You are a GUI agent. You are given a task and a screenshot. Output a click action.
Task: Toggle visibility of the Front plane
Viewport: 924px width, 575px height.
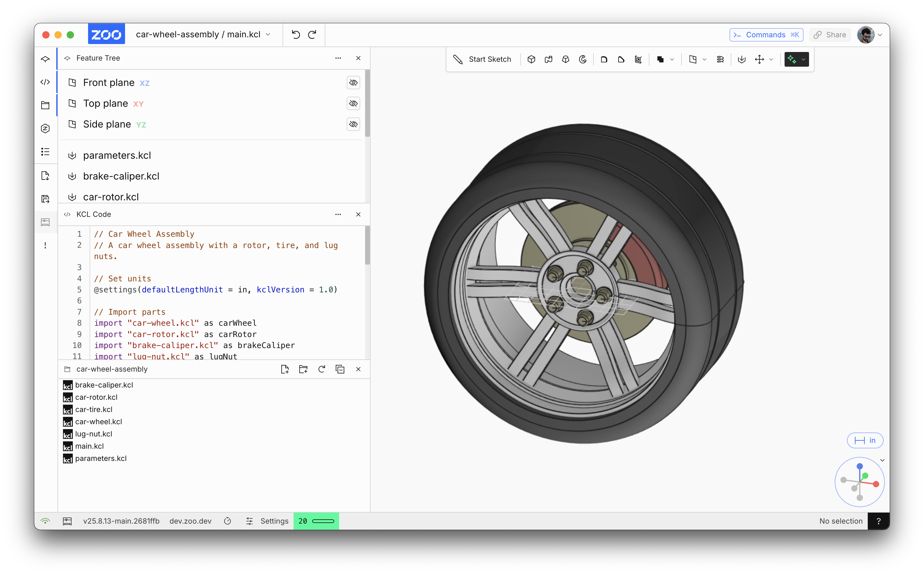coord(353,83)
